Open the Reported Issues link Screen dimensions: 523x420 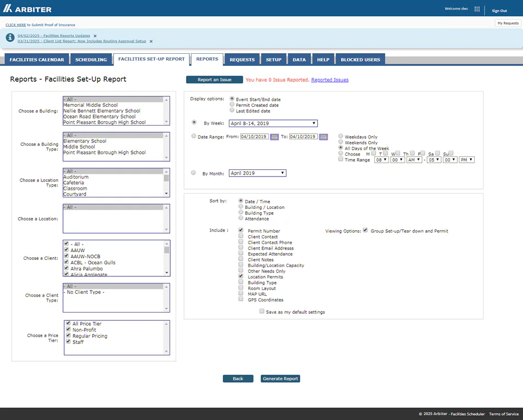(330, 80)
